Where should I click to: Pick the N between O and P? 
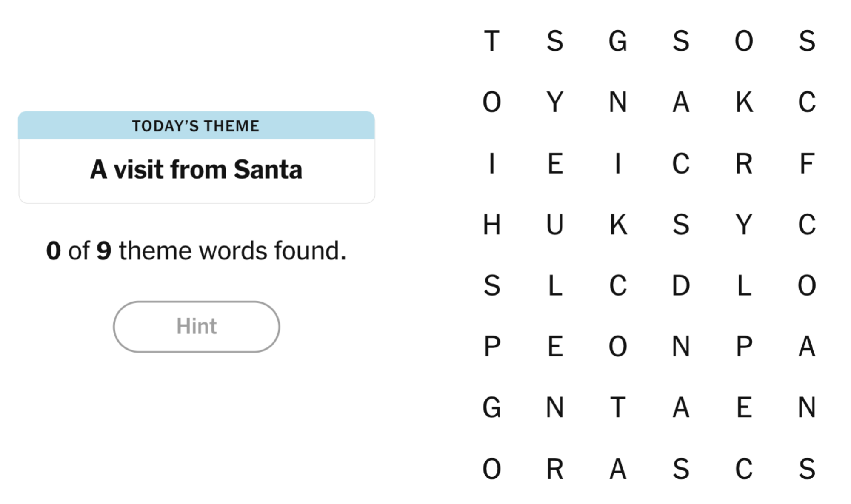[x=681, y=346]
